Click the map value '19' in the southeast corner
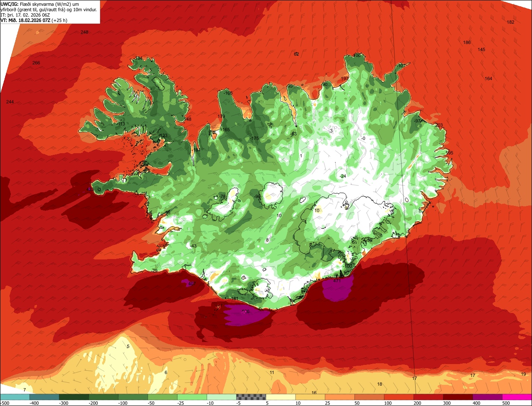Viewport: 532px width, 406px height. (523, 374)
